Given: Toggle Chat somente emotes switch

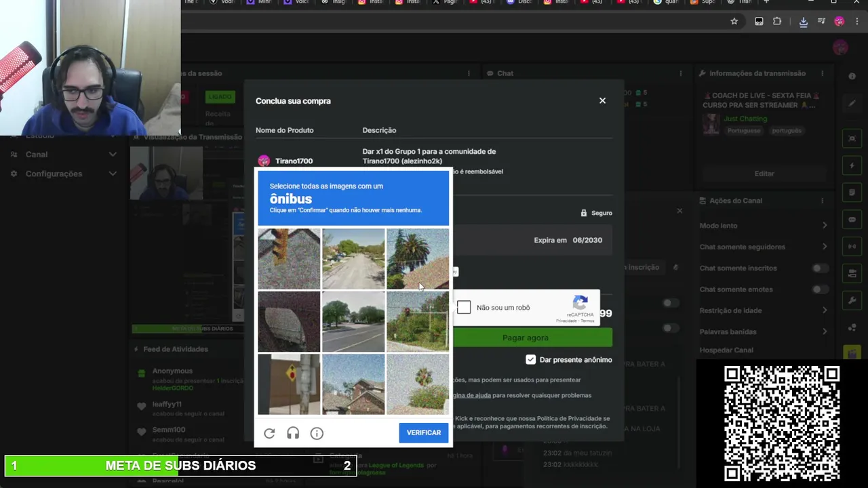Looking at the screenshot, I should (x=819, y=289).
